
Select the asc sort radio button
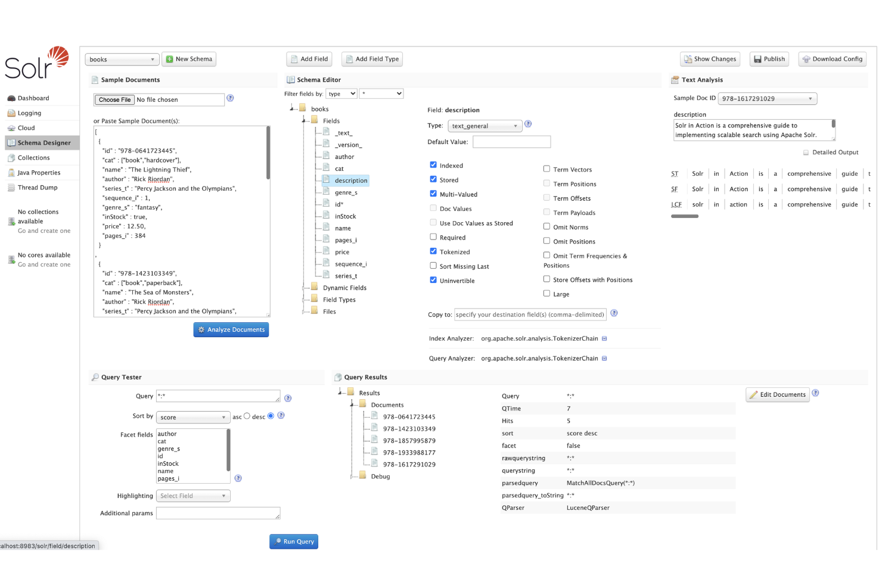[x=247, y=416]
